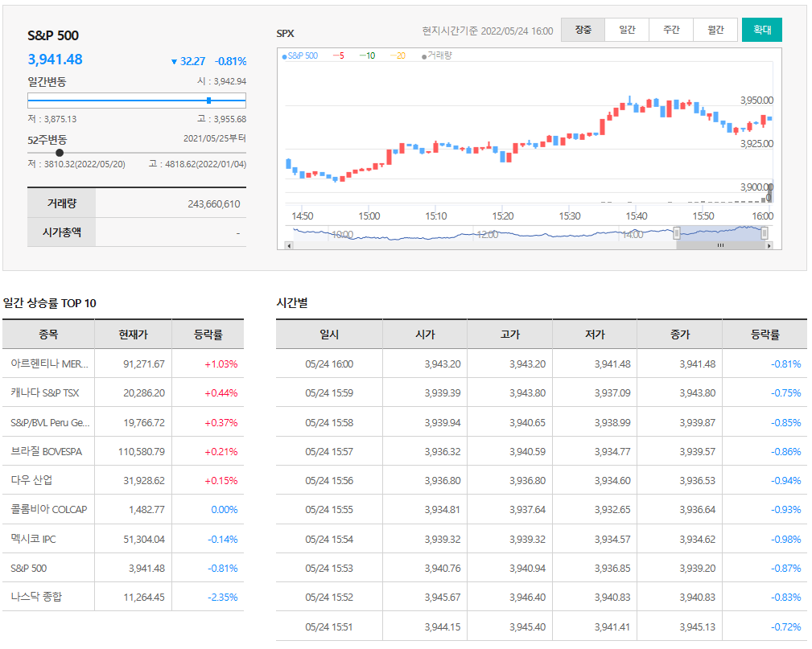Click the -0.75% change in 15:59 row
Image resolution: width=812 pixels, height=649 pixels.
click(785, 392)
